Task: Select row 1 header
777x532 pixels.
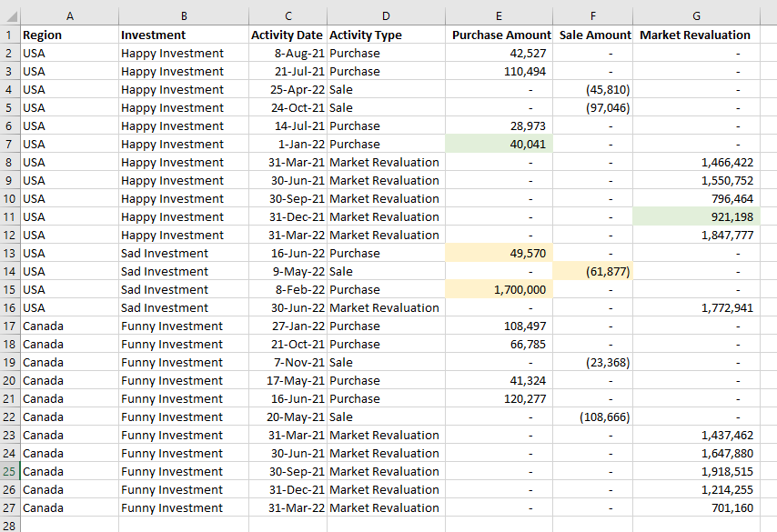Action: 10,35
